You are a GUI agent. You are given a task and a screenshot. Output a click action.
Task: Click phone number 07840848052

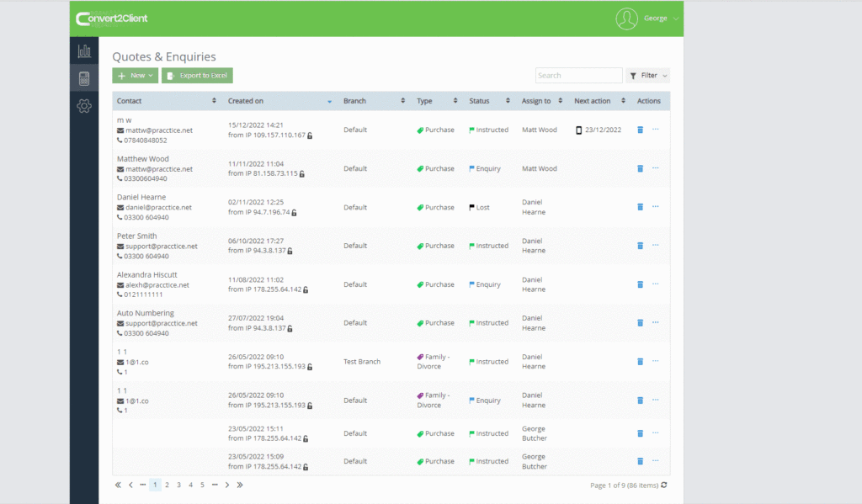coord(145,141)
